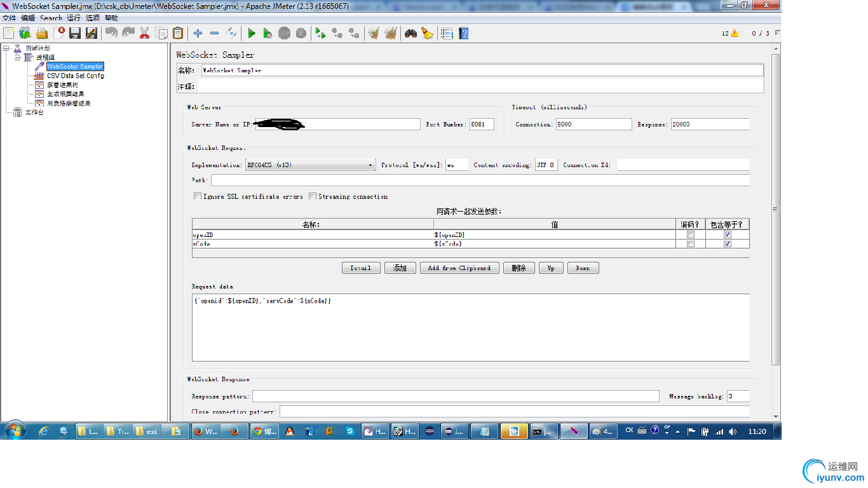The image size is (868, 488).
Task: Click the Detail button
Action: pos(361,268)
